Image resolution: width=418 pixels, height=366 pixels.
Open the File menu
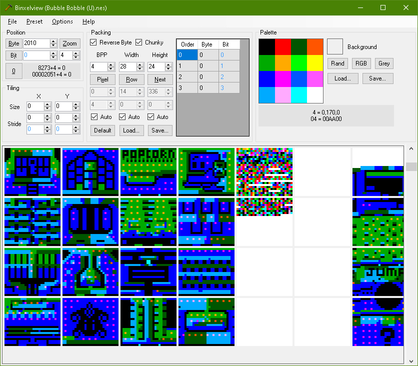tap(12, 22)
